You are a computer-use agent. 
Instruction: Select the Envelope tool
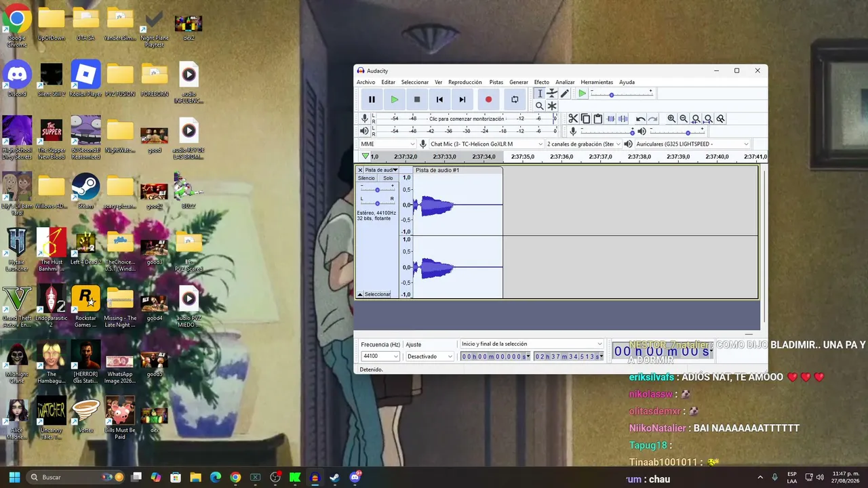[x=552, y=94]
